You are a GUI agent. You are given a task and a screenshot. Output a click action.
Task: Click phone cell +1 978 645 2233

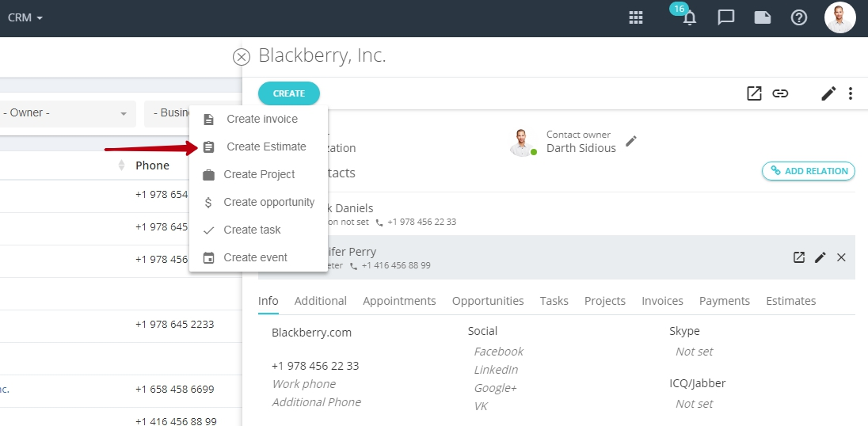(x=174, y=324)
